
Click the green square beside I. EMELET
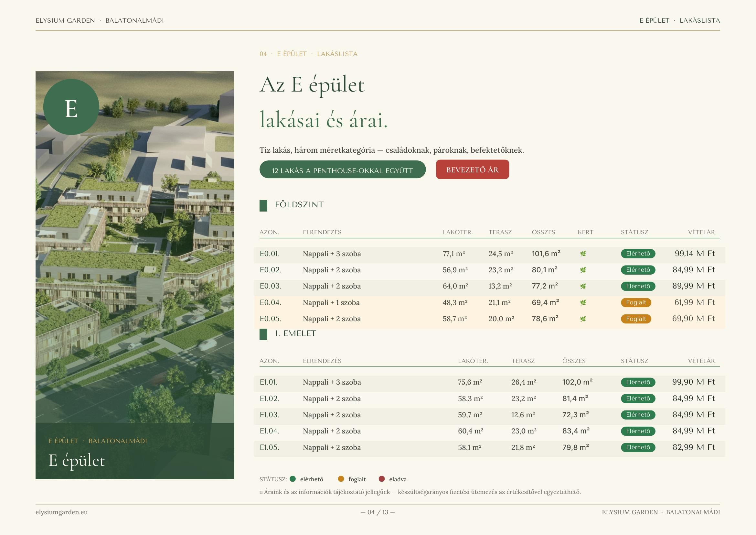pos(263,334)
